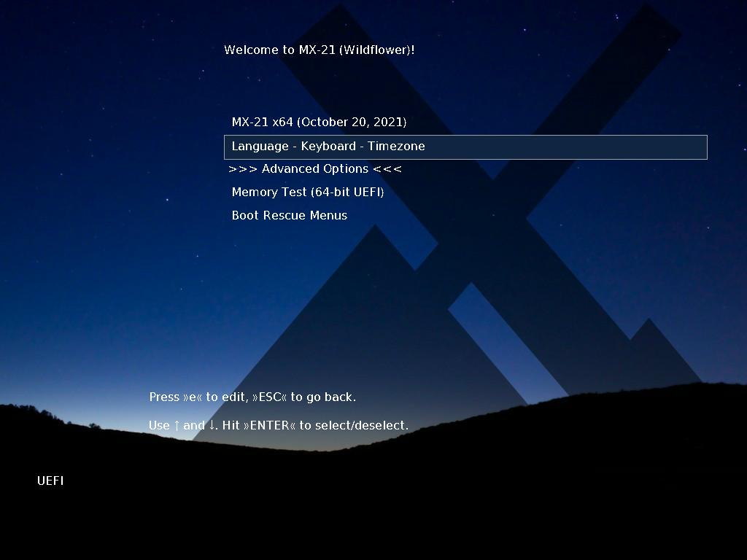
Task: Select Language - Keyboard - Timezone entry
Action: click(x=465, y=147)
